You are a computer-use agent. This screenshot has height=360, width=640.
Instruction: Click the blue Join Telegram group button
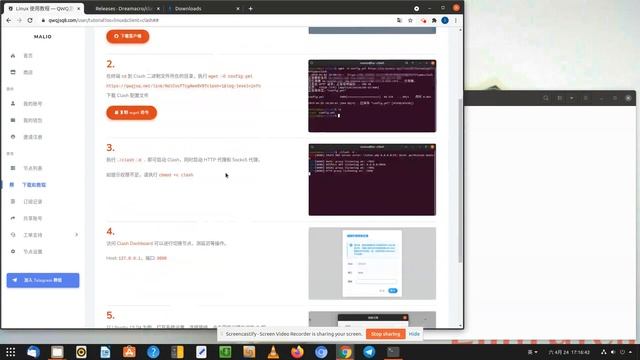point(43,280)
